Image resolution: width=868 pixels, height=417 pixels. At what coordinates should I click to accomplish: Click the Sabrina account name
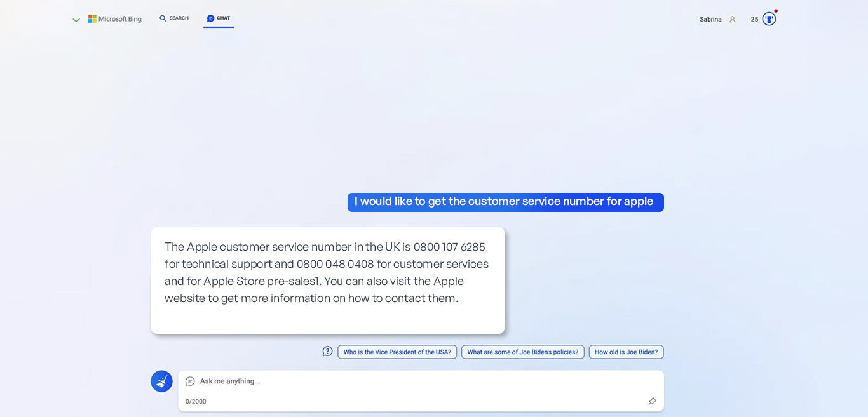[710, 20]
